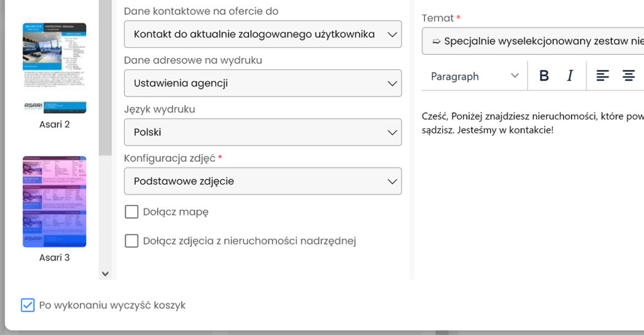644x335 pixels.
Task: Click the message body text starting Cześć
Action: [533, 123]
